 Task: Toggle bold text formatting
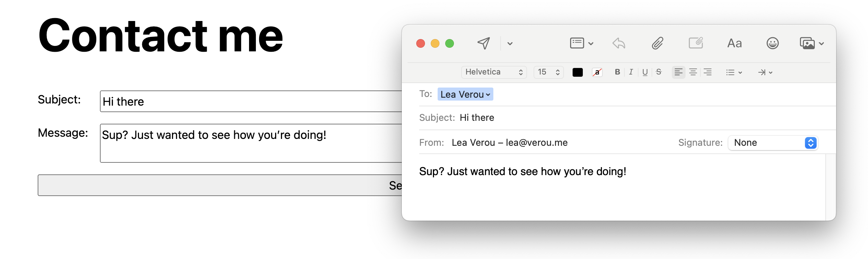[x=618, y=72]
